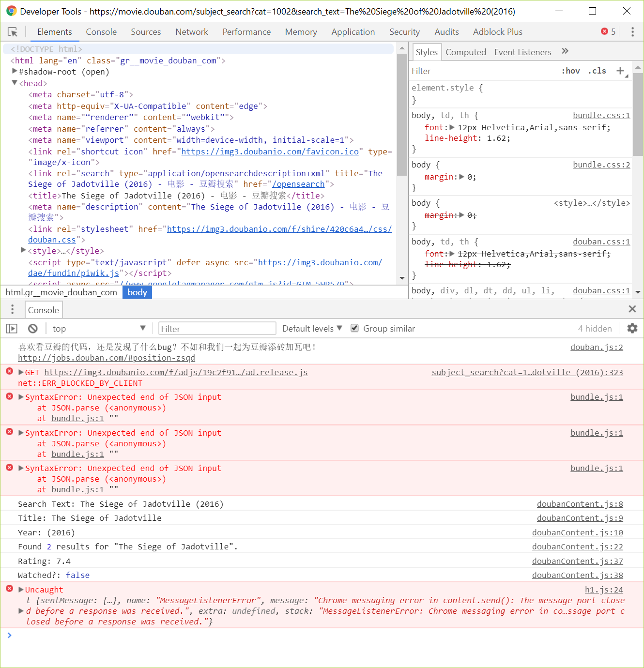Open the h1.js:24 source link
Image resolution: width=644 pixels, height=668 pixels.
[604, 590]
